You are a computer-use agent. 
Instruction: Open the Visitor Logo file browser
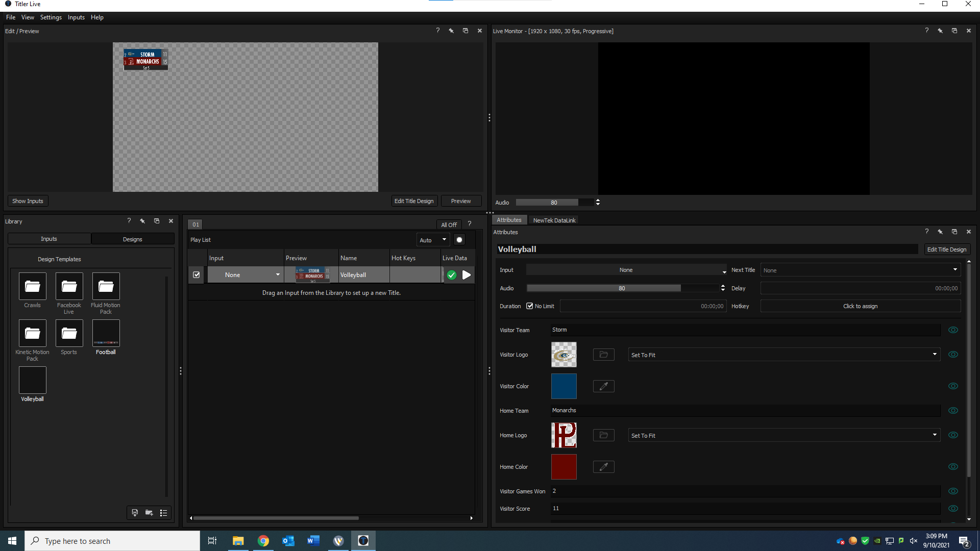pyautogui.click(x=603, y=355)
